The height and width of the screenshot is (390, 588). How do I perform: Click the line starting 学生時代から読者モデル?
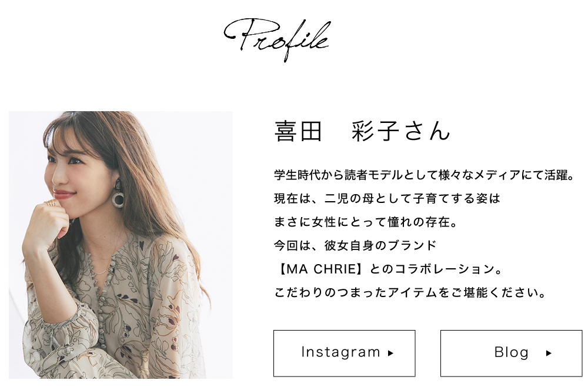pos(424,175)
